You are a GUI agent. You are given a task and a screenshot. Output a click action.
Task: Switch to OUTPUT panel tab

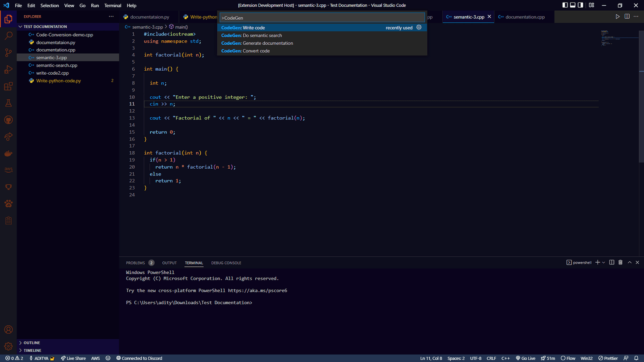[169, 263]
